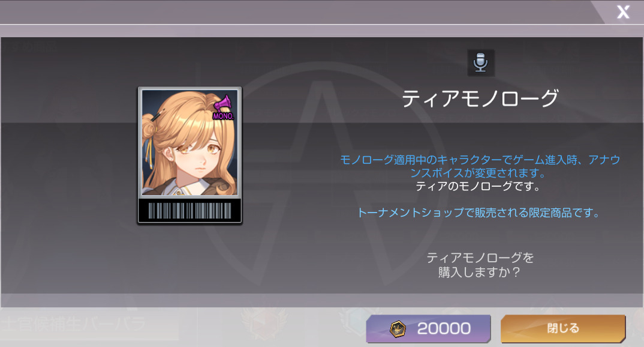Click the faded 士官候補生バーバラ label

click(73, 324)
